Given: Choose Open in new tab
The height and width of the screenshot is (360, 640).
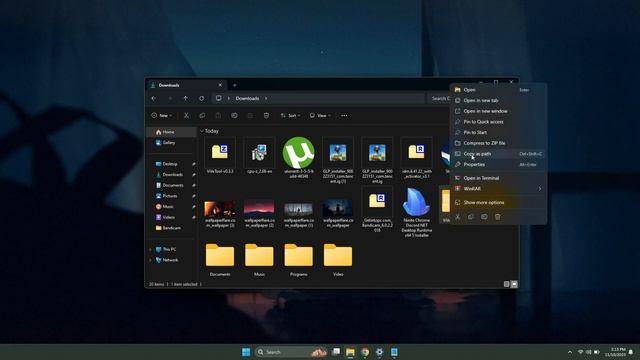Looking at the screenshot, I should 498,100.
